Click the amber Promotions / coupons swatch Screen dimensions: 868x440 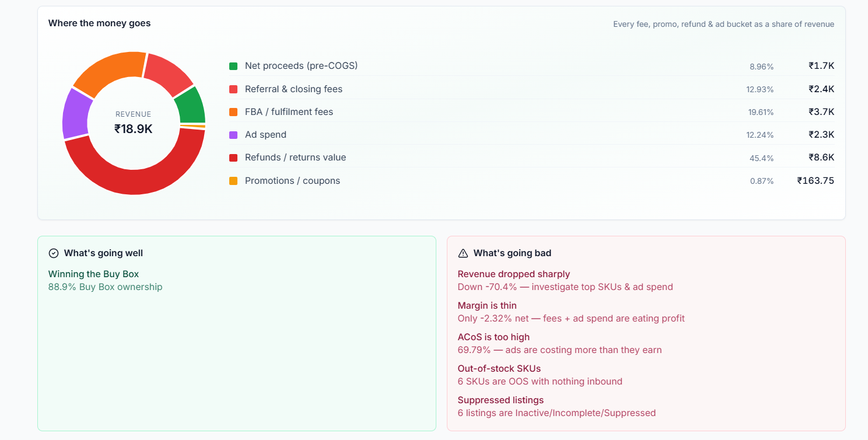[233, 181]
